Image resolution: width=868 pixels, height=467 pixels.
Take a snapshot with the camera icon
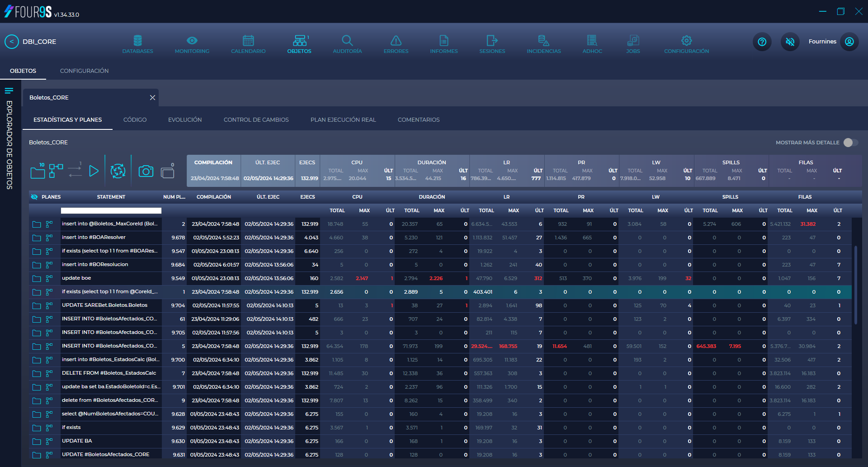[x=146, y=171]
